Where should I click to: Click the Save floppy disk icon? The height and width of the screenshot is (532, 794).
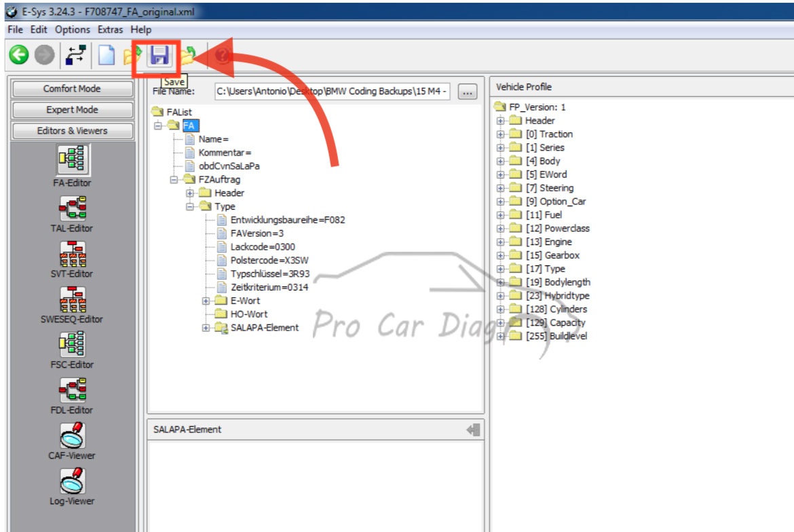159,55
